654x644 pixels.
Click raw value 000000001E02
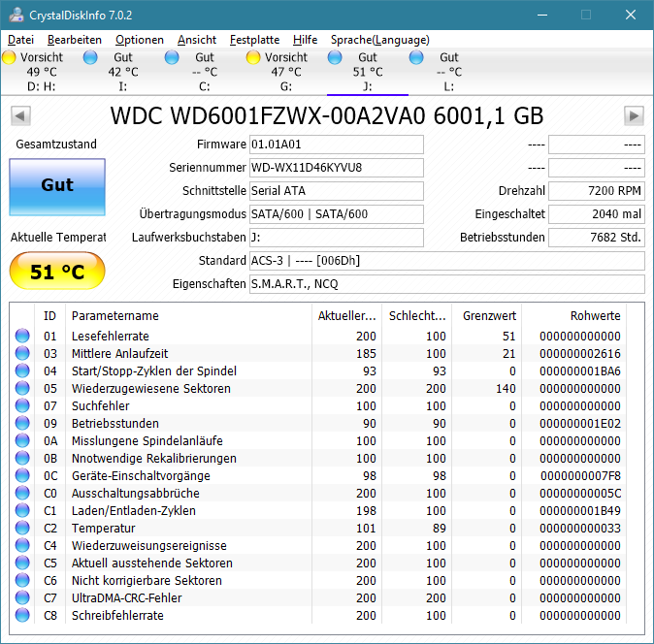(579, 424)
